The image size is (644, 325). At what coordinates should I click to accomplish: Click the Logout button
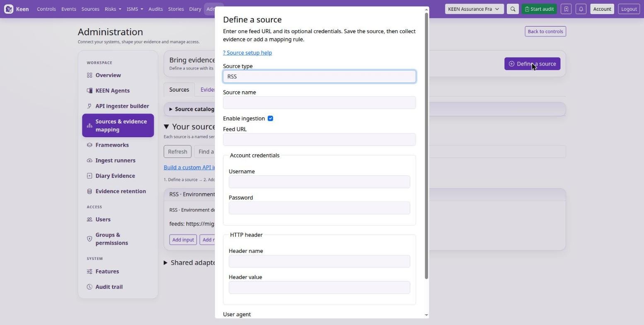[629, 9]
